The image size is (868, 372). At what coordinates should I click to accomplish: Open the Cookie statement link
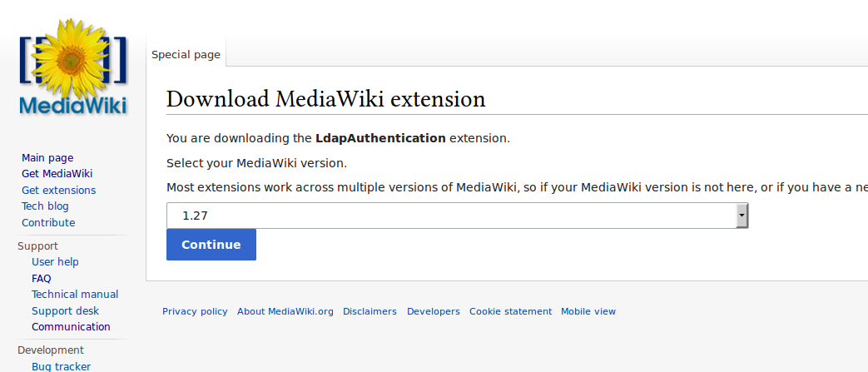tap(510, 311)
